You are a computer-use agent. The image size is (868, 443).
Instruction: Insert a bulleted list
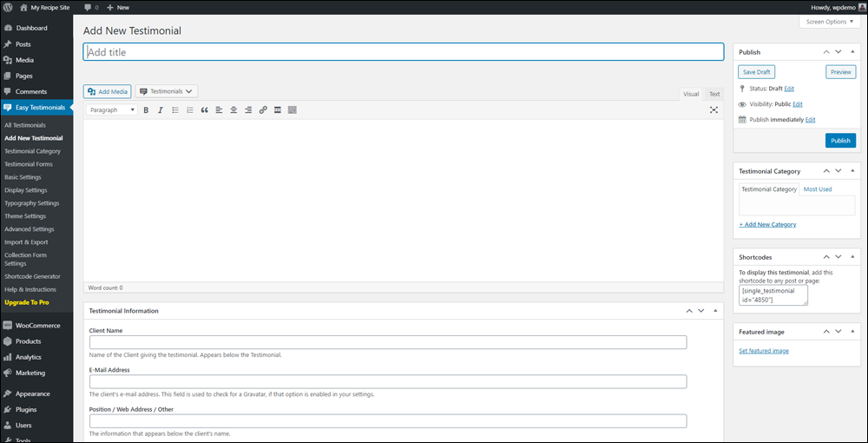point(175,110)
